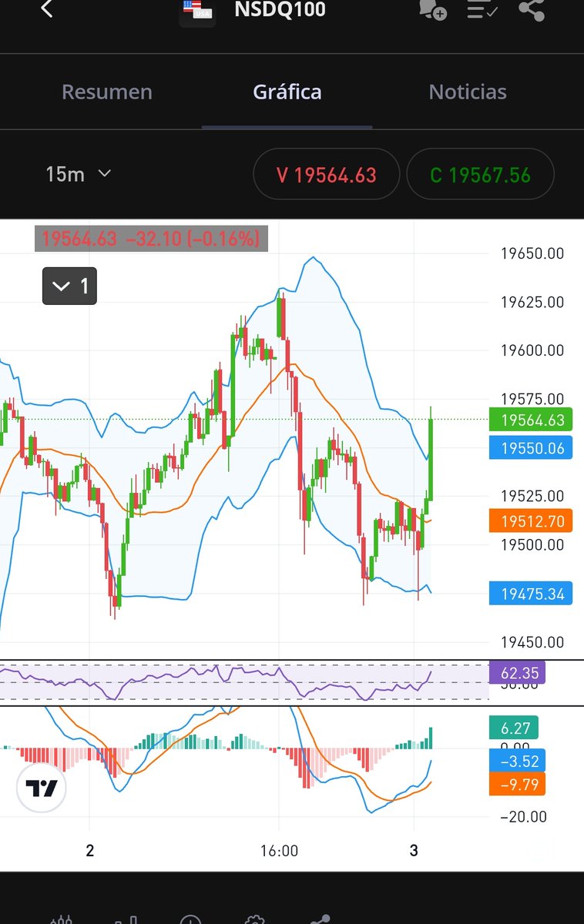Add an alert with the bubble-plus icon
The height and width of the screenshot is (924, 584).
432,9
